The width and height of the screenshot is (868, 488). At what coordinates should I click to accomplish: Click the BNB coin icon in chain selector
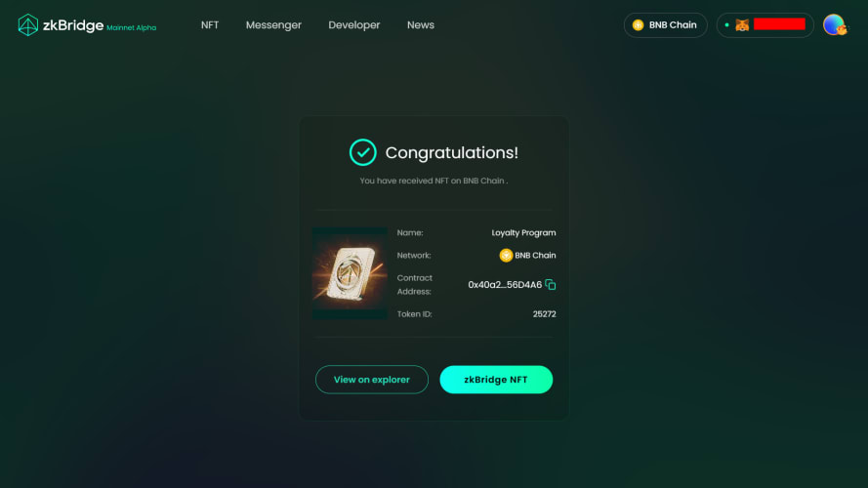[638, 25]
